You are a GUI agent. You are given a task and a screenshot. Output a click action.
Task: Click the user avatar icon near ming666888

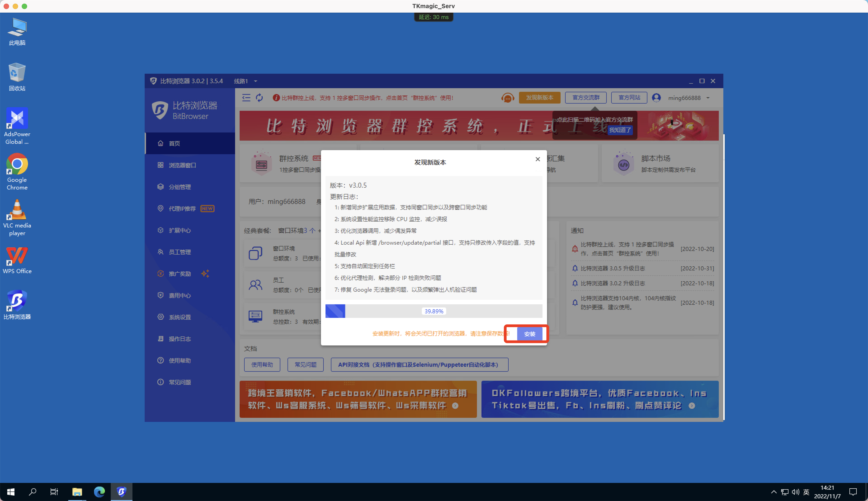point(656,98)
